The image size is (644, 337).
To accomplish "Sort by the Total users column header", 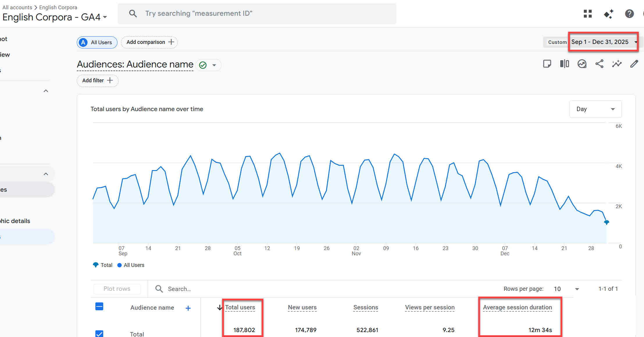I will coord(240,307).
